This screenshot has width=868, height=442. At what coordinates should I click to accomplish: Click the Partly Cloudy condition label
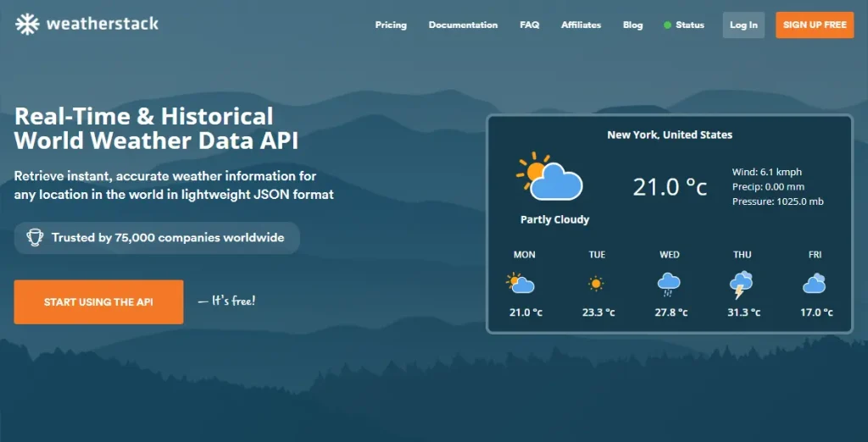[x=554, y=219]
